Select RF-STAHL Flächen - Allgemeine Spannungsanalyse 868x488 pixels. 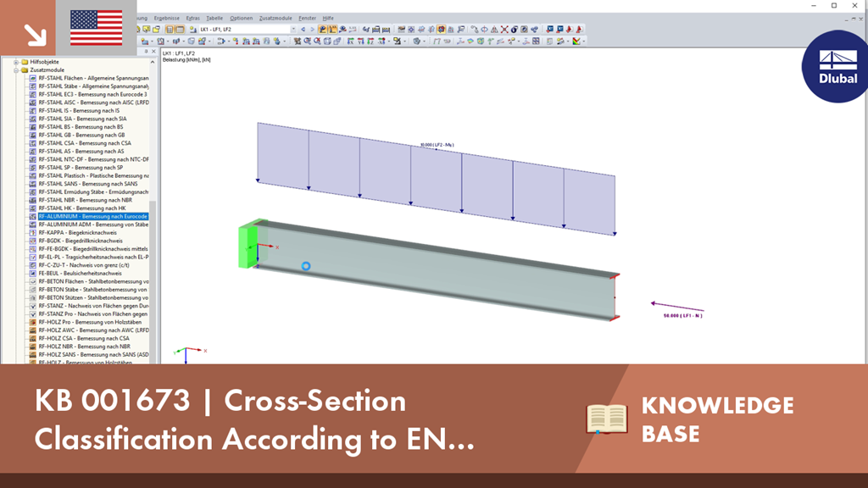coord(93,78)
